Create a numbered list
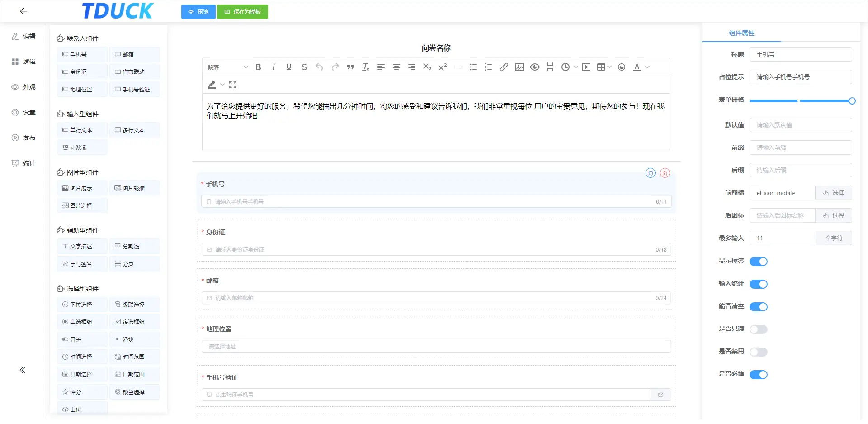This screenshot has width=868, height=424. point(489,67)
